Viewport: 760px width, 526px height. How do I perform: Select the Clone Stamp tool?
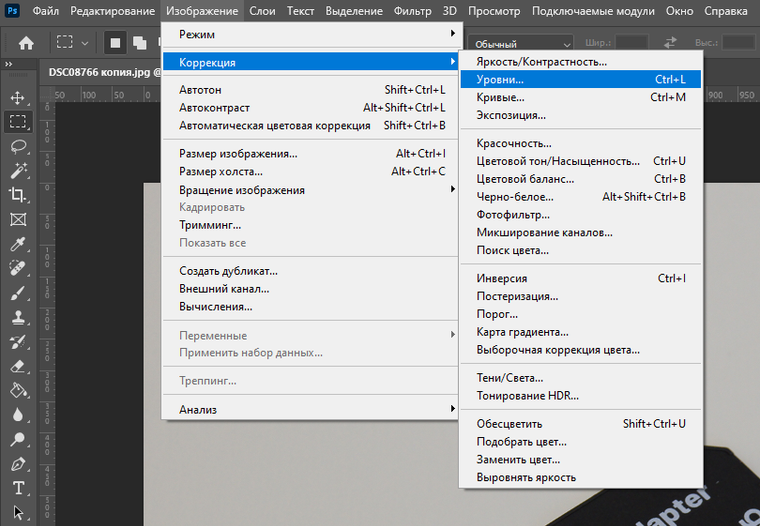tap(18, 317)
